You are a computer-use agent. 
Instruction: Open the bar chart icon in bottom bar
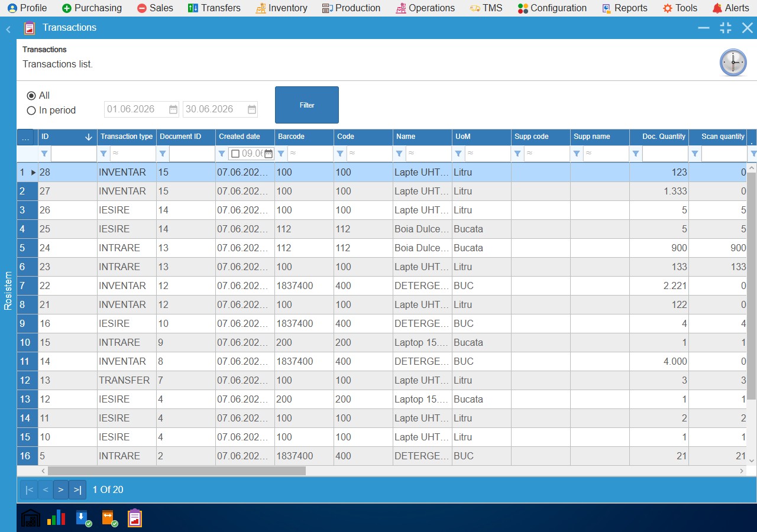(56, 518)
